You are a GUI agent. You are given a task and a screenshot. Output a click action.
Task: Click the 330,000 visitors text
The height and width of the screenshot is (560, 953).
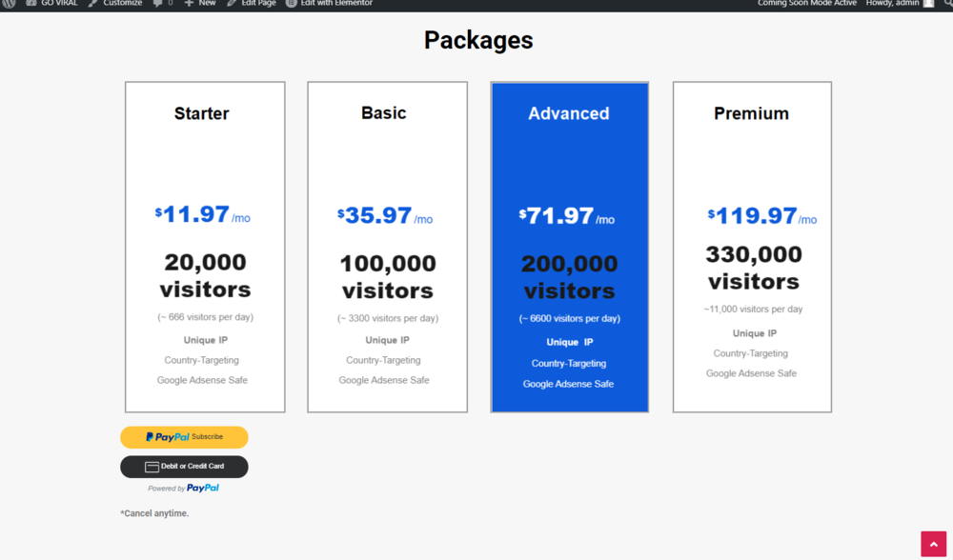pos(754,268)
